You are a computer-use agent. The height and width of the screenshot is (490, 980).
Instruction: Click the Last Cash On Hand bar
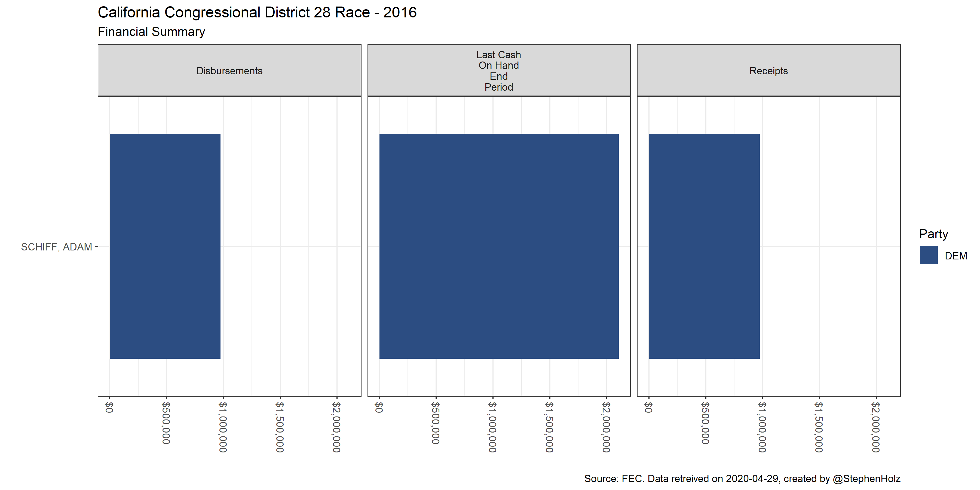[498, 246]
